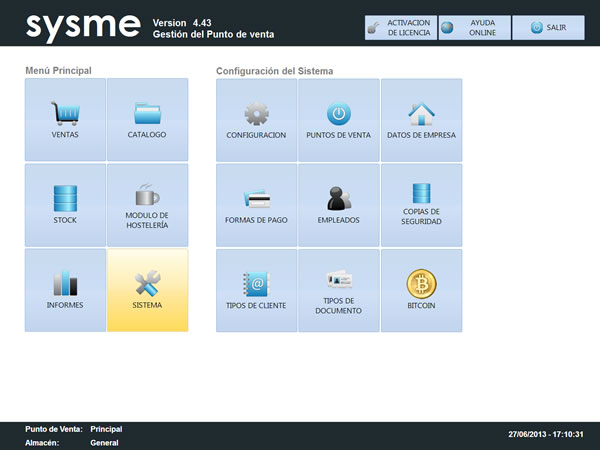The width and height of the screenshot is (600, 450).
Task: Click the 'General' status bar value
Action: click(104, 443)
